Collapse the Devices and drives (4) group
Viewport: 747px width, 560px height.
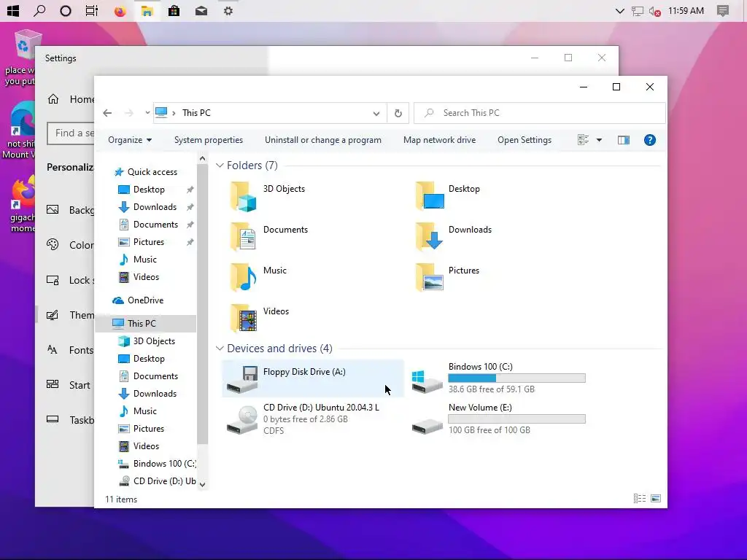pyautogui.click(x=220, y=348)
